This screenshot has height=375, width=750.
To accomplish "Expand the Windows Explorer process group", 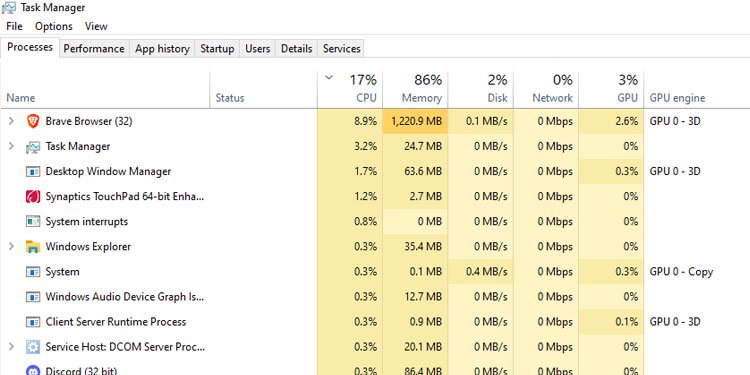I will 11,247.
